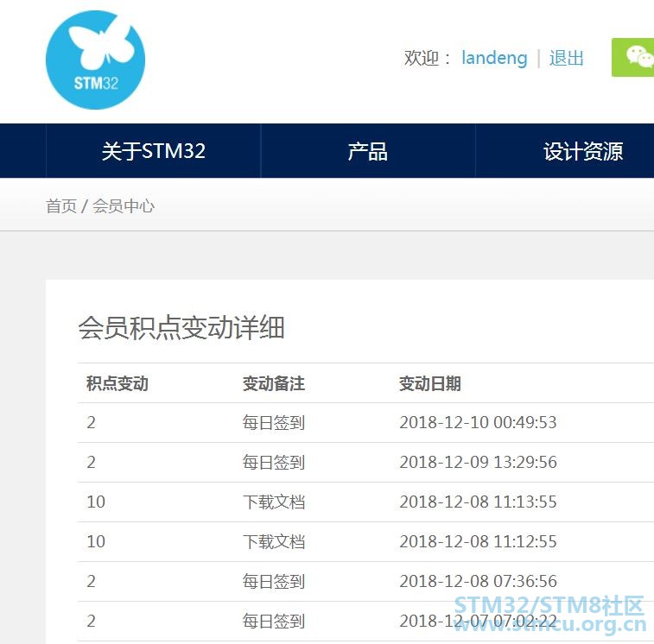The width and height of the screenshot is (654, 644).
Task: Open the landeng username link
Action: [x=494, y=58]
